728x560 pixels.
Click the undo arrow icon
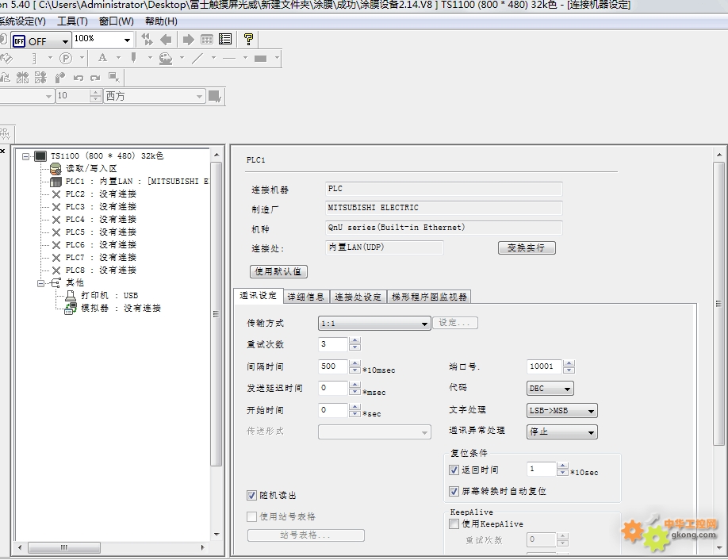tap(78, 78)
